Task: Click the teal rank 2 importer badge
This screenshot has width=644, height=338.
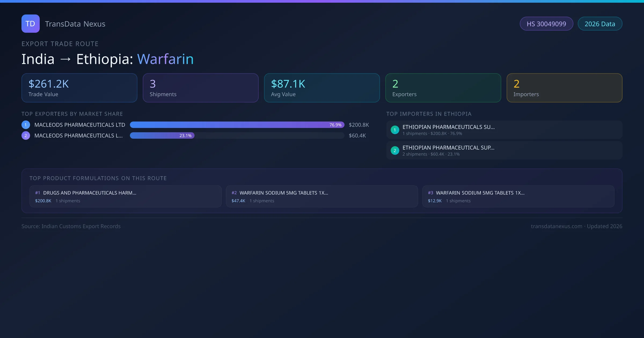Action: point(395,150)
